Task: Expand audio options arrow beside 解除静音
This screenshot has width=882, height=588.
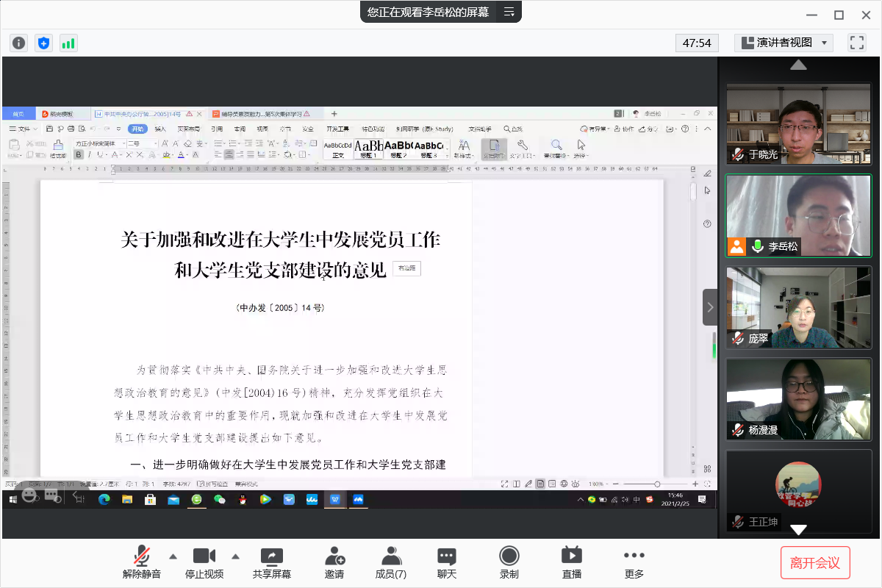Action: [173, 556]
